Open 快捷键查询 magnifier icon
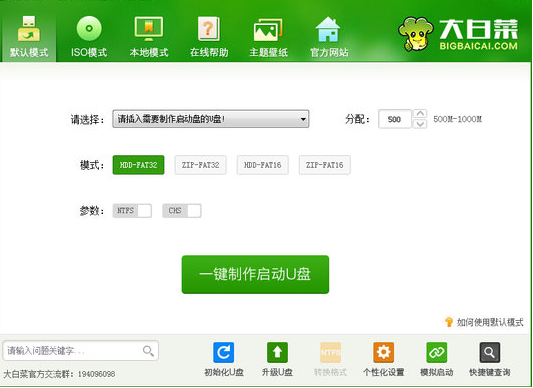533x388 pixels. [489, 352]
